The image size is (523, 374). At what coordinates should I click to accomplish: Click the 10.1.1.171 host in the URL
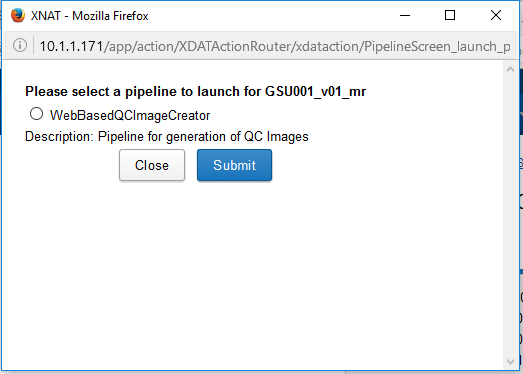(71, 46)
